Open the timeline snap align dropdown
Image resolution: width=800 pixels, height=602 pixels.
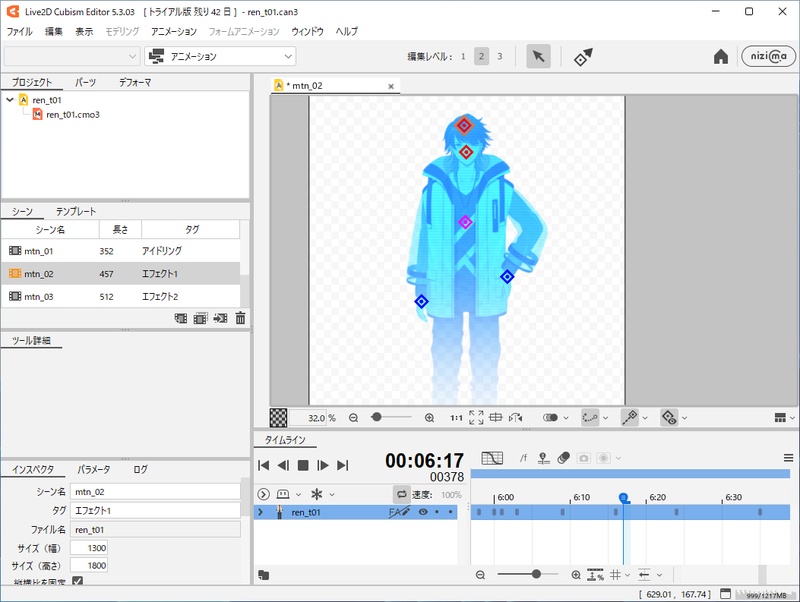tap(659, 575)
